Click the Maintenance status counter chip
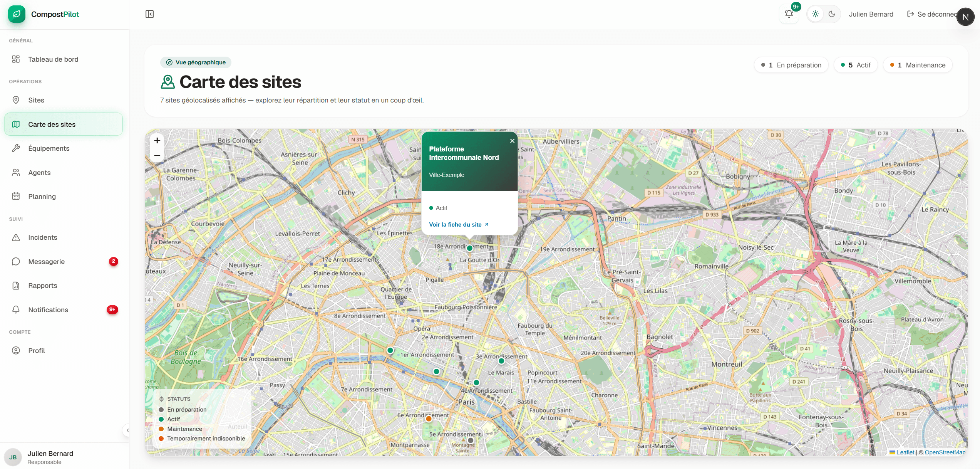980x469 pixels. pos(918,65)
